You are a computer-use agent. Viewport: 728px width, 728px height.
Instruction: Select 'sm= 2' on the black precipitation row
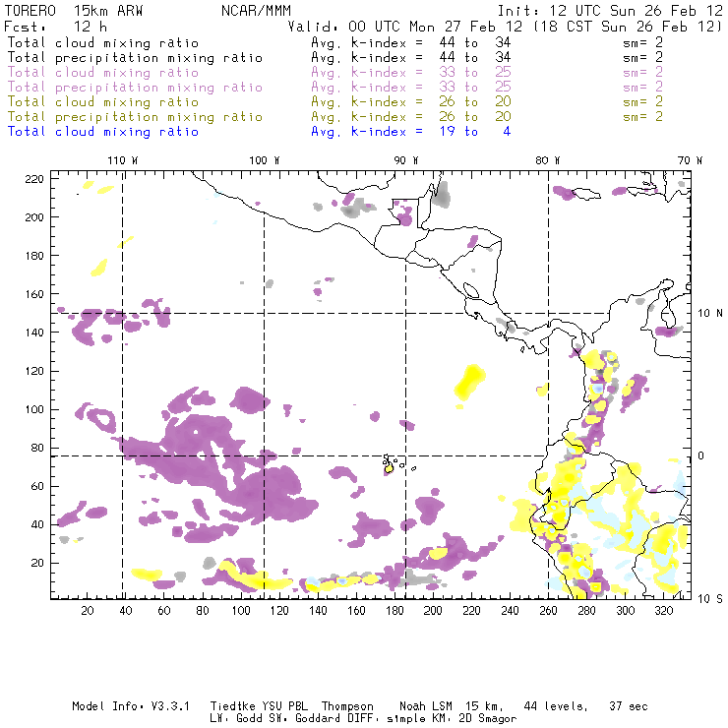coord(642,58)
